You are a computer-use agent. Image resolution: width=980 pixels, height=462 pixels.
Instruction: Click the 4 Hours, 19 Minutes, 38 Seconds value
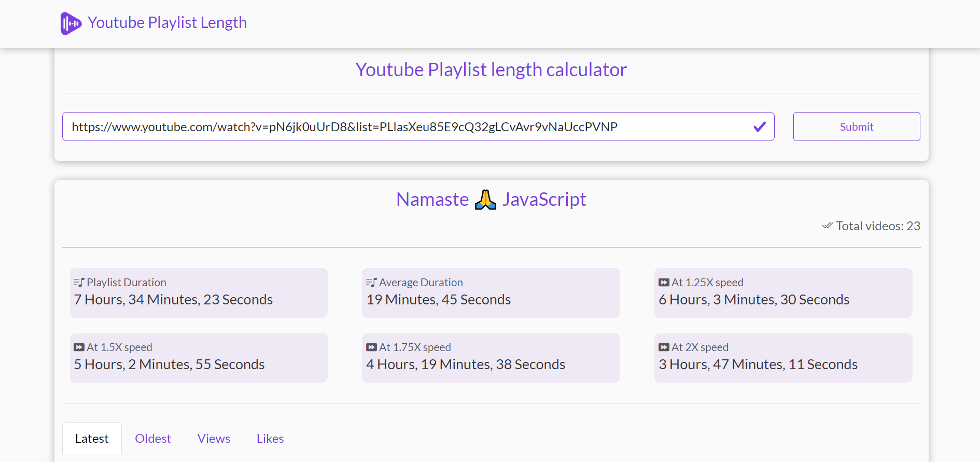[466, 365]
